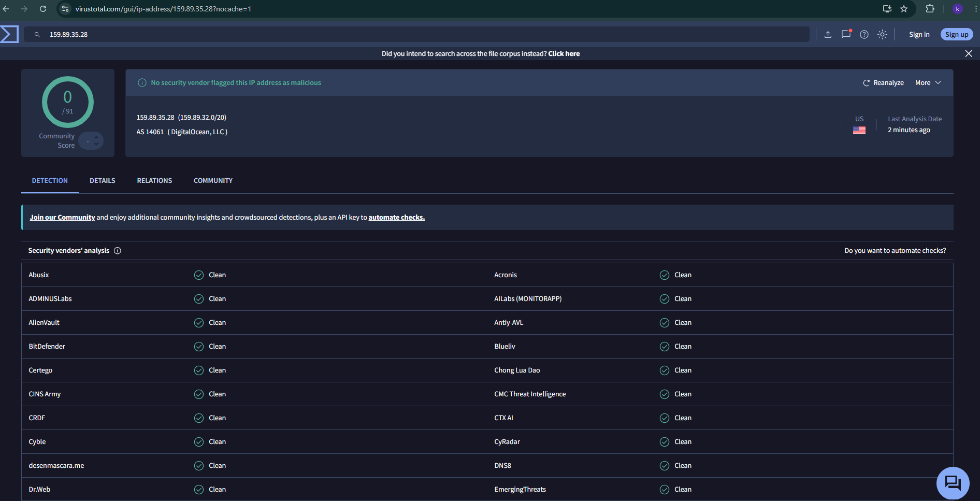The width and height of the screenshot is (980, 501).
Task: Toggle the light/dark theme sun icon
Action: pos(882,35)
